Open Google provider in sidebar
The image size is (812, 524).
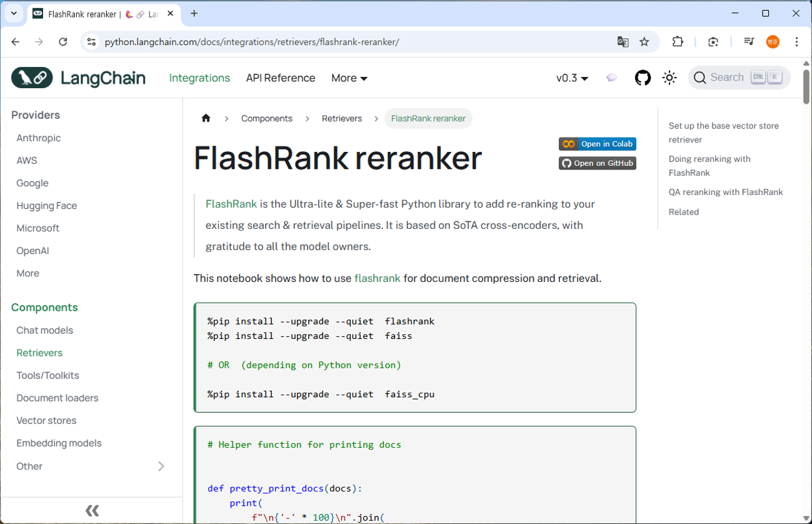click(33, 183)
